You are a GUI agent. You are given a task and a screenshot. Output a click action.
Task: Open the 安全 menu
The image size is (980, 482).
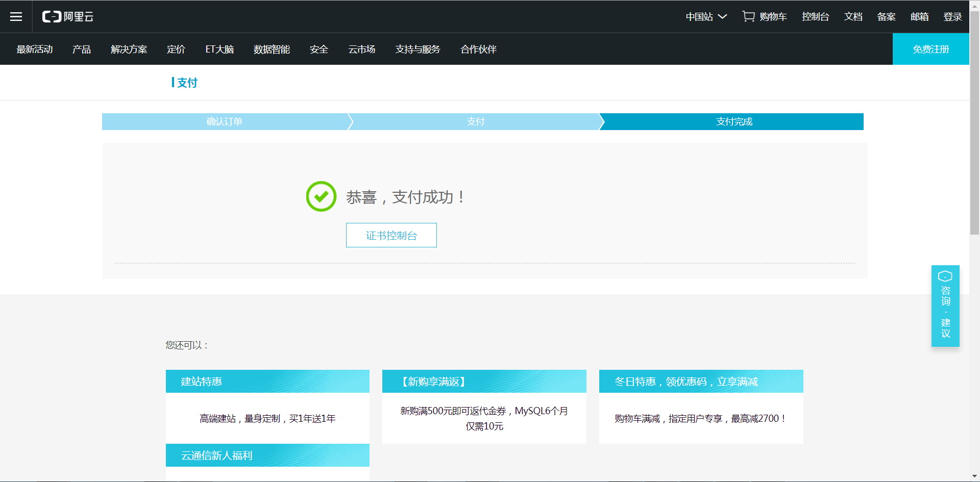point(319,49)
